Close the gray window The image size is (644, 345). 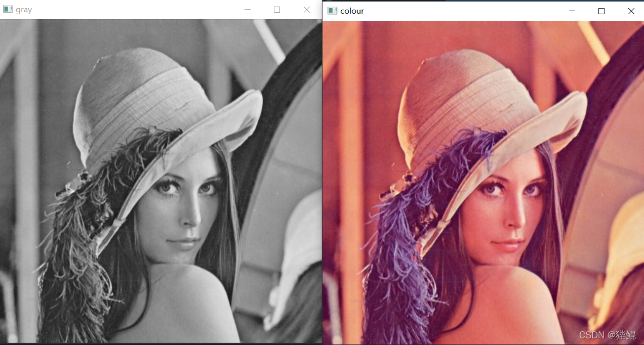point(306,10)
